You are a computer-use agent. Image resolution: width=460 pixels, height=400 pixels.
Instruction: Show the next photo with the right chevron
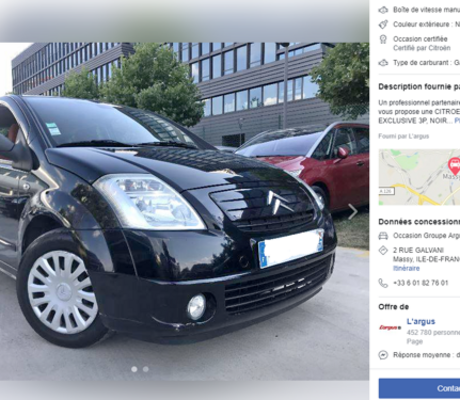[353, 211]
